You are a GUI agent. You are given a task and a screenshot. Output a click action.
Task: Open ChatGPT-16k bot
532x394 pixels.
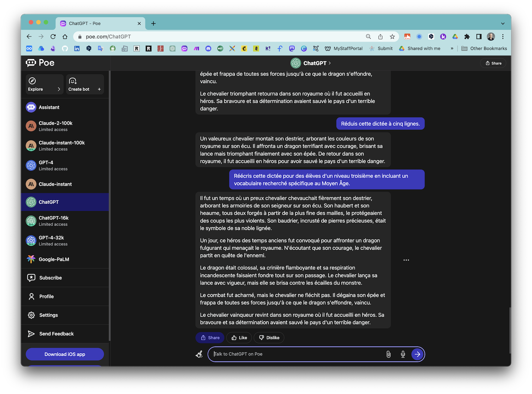click(65, 221)
